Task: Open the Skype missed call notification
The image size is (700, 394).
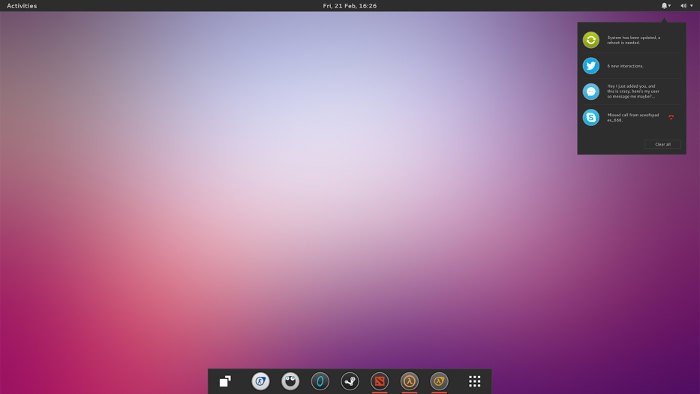Action: pos(632,117)
